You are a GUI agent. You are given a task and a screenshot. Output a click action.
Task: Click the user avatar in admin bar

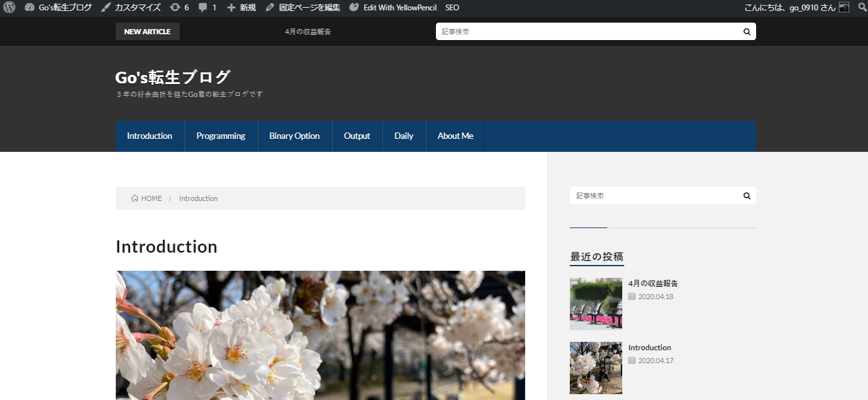click(844, 8)
